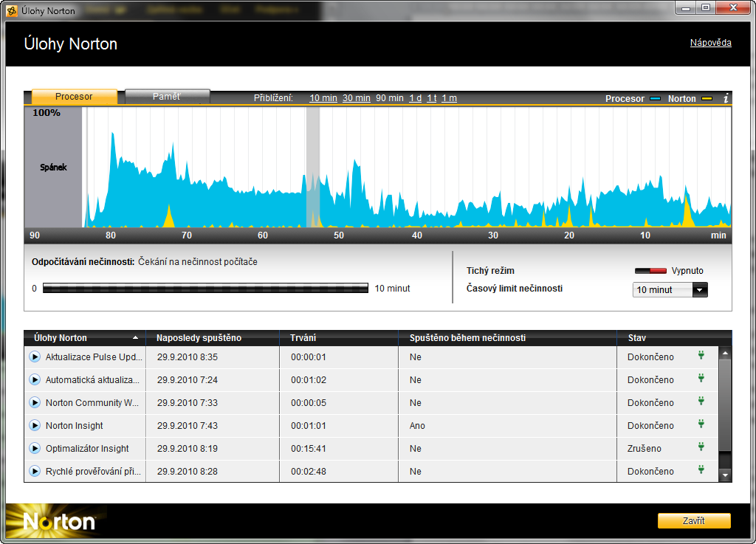The image size is (756, 544).
Task: Open the Časový limit nečinnosti dropdown
Action: [670, 289]
